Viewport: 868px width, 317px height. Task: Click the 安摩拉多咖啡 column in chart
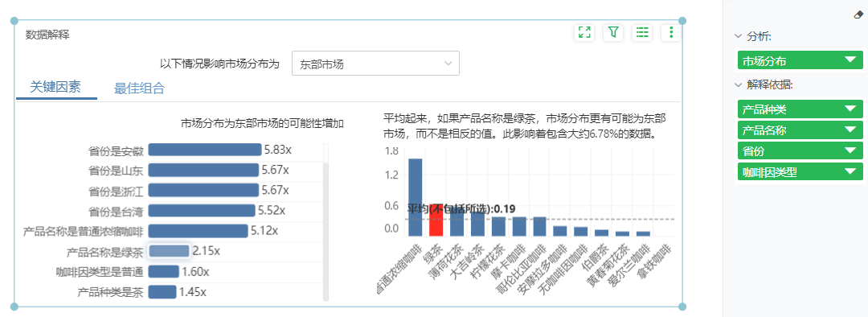pos(560,231)
